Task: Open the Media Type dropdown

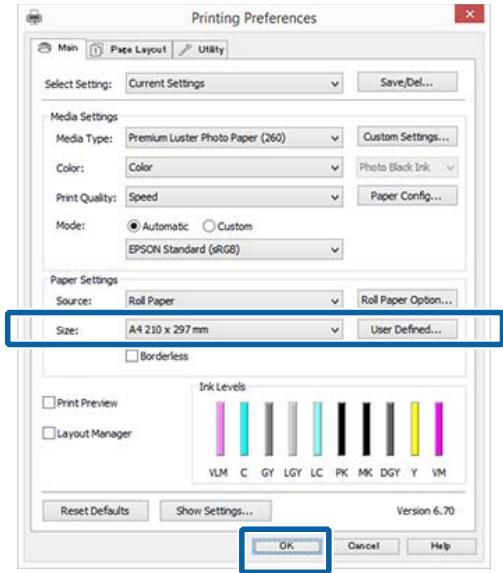Action: pyautogui.click(x=234, y=138)
